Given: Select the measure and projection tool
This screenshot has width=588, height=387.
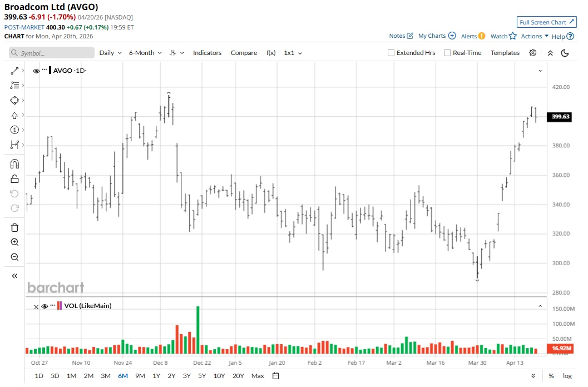Looking at the screenshot, I should coord(14,145).
